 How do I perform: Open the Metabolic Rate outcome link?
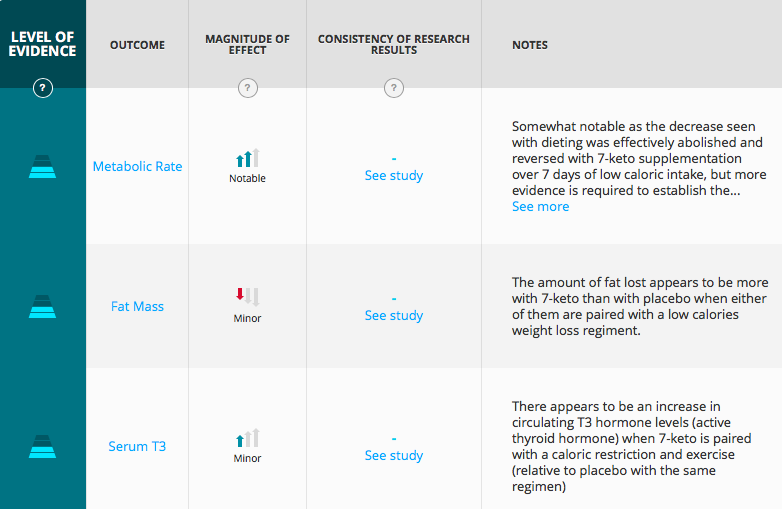(137, 167)
